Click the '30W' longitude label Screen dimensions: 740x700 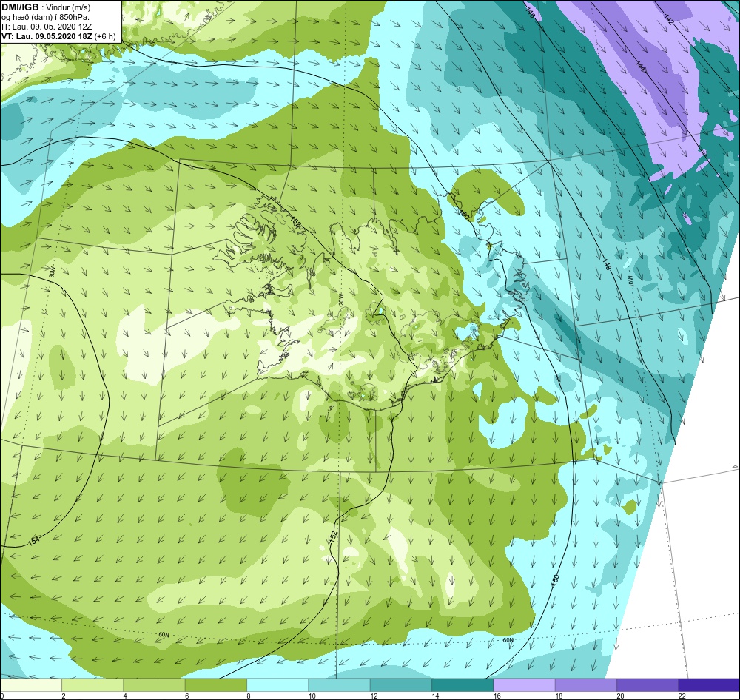52,273
